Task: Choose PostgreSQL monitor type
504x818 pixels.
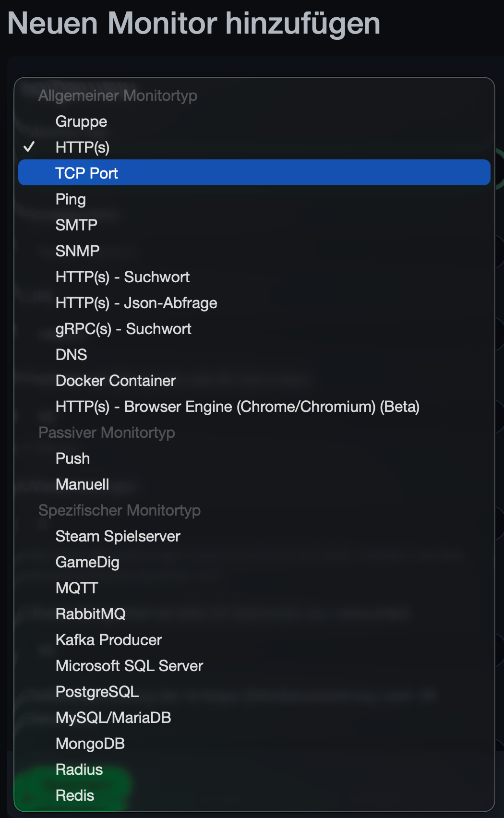Action: click(97, 692)
